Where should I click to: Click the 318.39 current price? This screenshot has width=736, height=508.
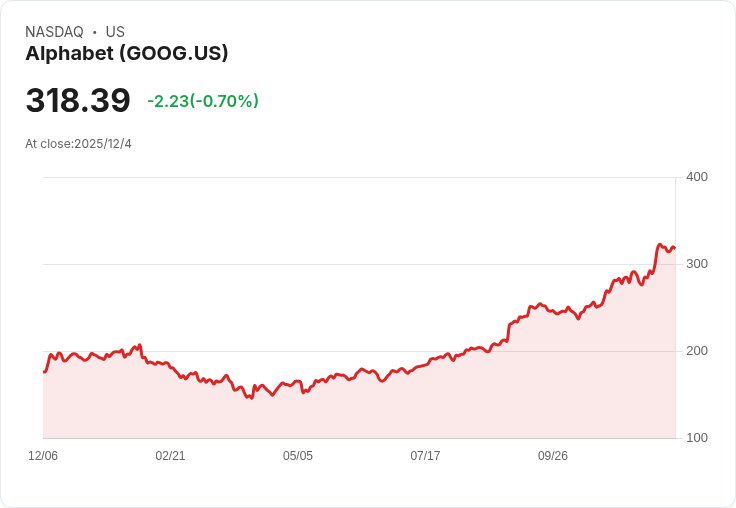point(78,101)
